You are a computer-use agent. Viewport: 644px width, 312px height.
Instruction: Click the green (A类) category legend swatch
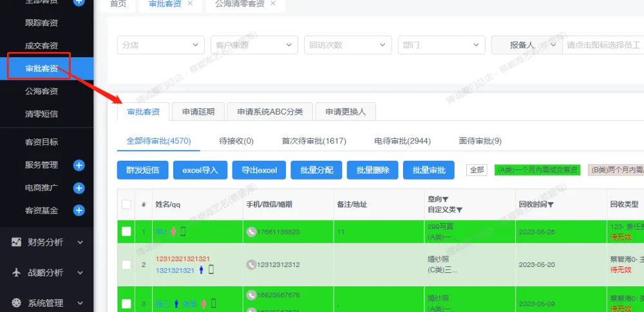coord(537,170)
